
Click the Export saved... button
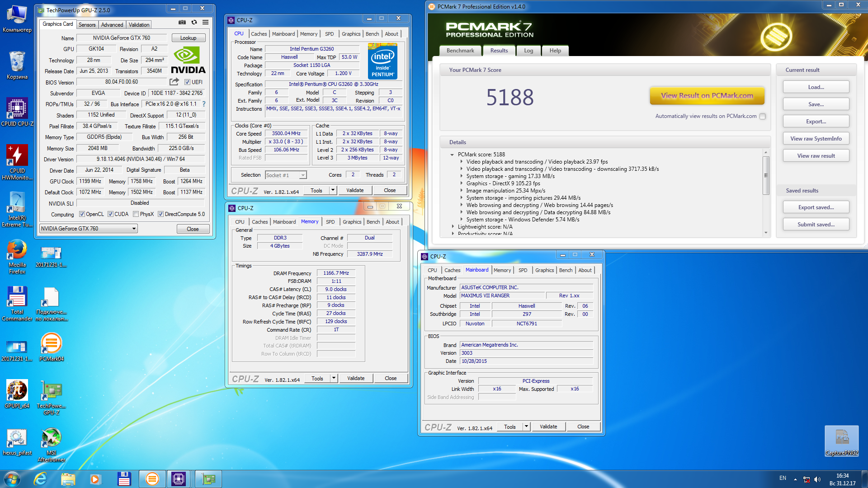[x=816, y=207]
